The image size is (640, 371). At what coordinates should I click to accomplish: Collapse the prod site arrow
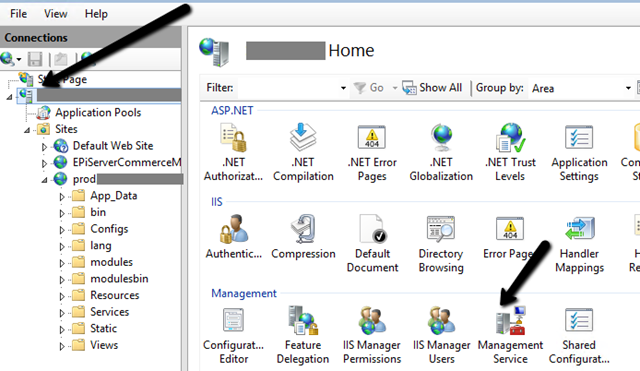(44, 180)
